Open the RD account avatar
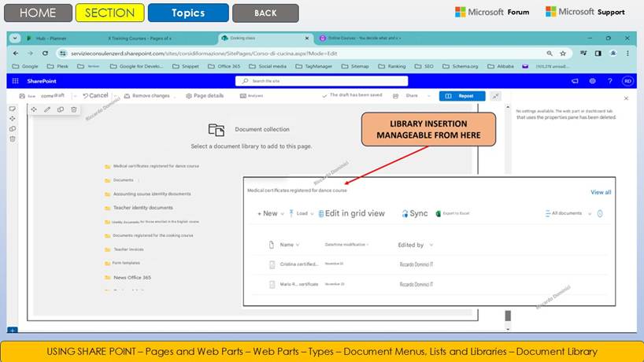This screenshot has height=362, width=644. coord(627,81)
